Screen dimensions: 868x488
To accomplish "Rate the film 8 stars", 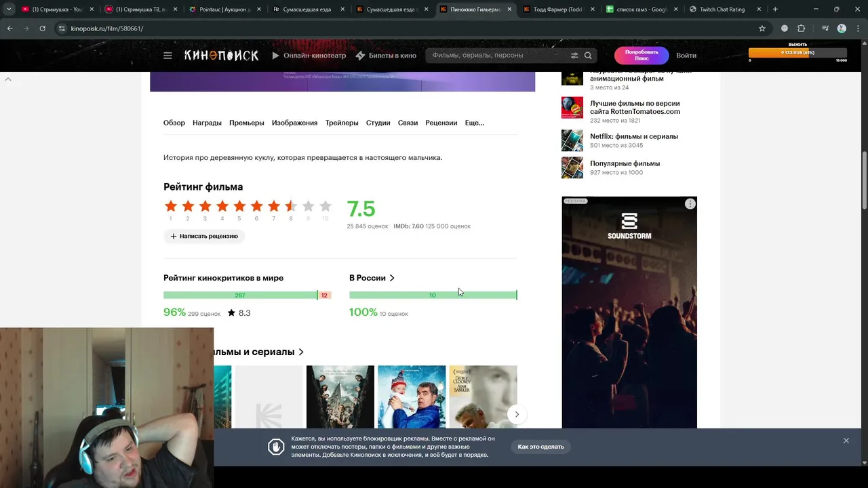I will point(291,206).
